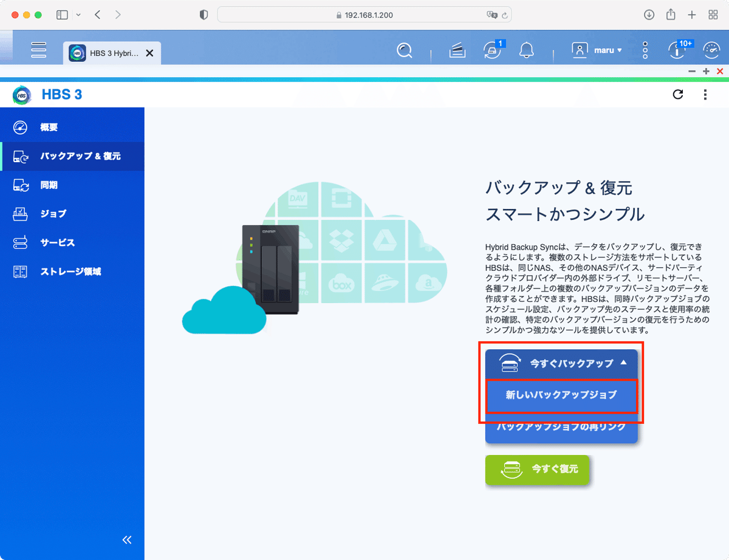Choose 新しいバックアップジョブ

(561, 395)
